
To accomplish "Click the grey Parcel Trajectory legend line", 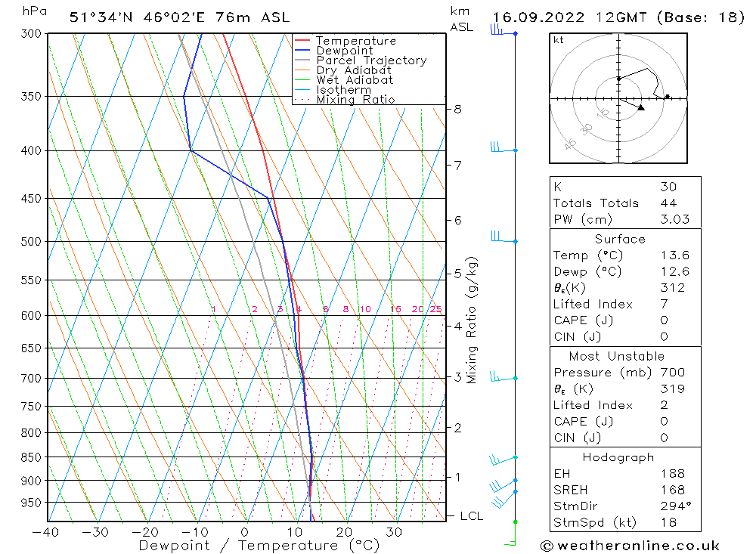I will click(x=302, y=60).
